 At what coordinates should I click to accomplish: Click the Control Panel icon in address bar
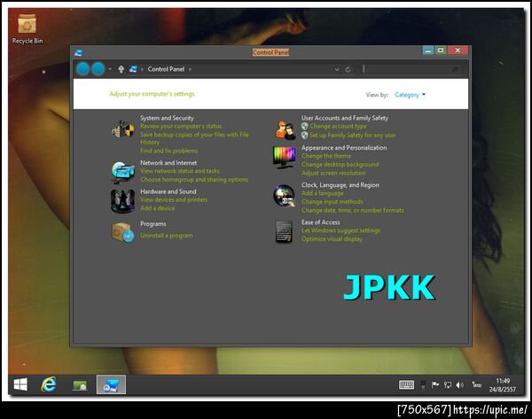133,69
